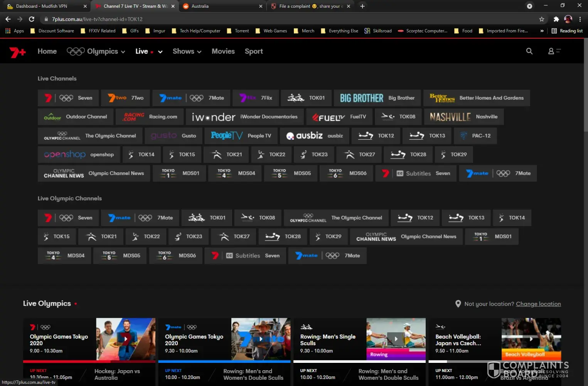This screenshot has height=386, width=588.
Task: Expand the Live menu chevron
Action: [160, 52]
